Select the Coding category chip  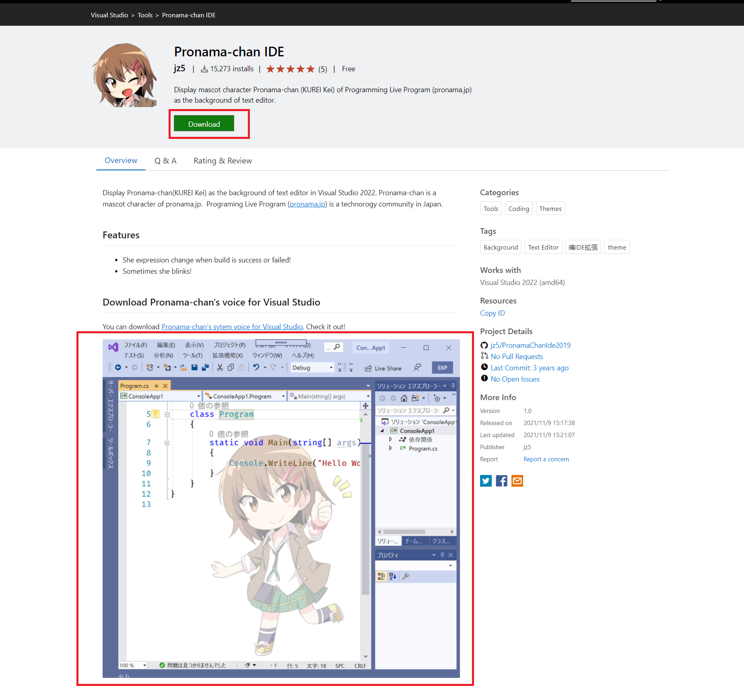tap(519, 209)
